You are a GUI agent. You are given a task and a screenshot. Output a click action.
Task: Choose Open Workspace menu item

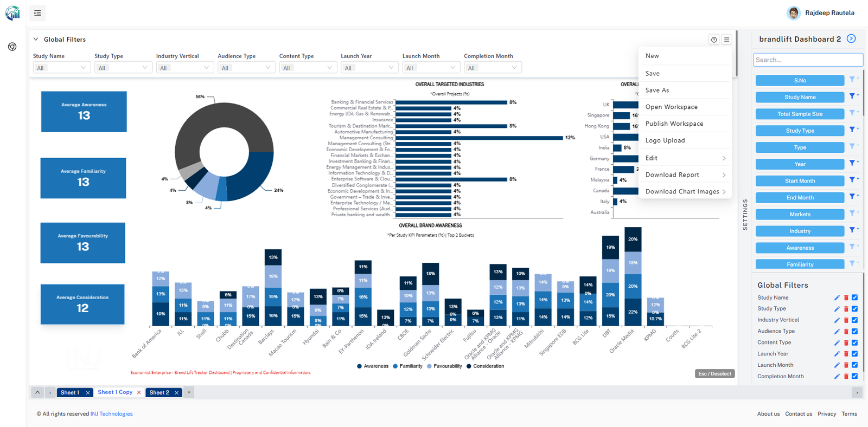[685, 107]
